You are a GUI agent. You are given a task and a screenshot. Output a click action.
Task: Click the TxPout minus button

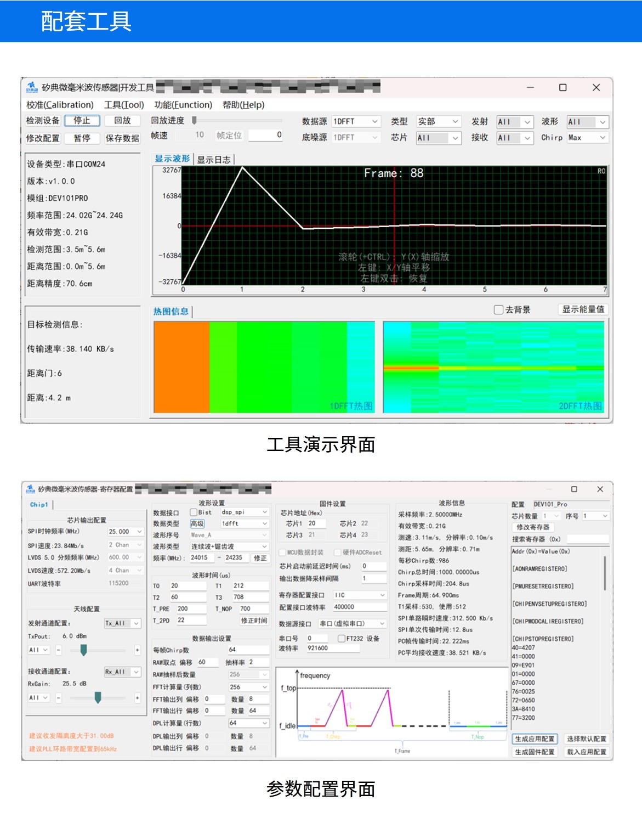tap(59, 650)
